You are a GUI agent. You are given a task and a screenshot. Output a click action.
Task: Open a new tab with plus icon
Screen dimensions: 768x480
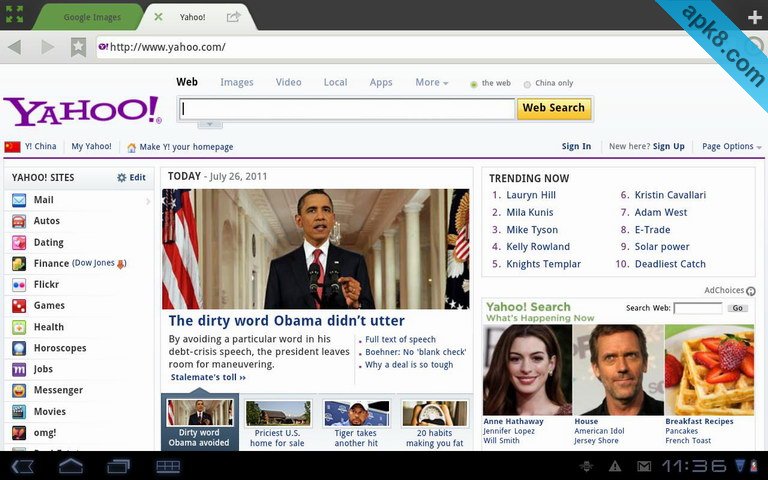(x=756, y=18)
